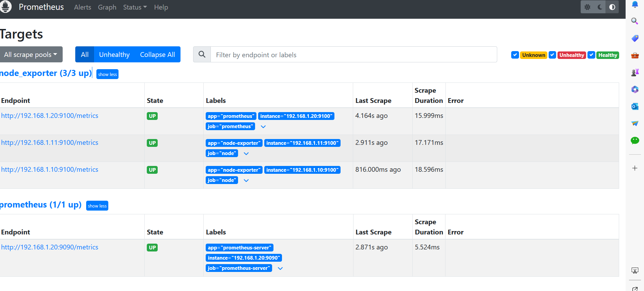Click the UP state badge for 192.168.1.20:9090
This screenshot has width=644, height=291.
[152, 248]
